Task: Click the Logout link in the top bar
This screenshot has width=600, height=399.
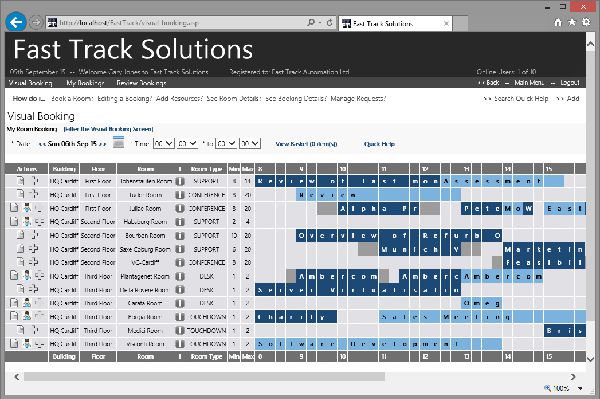Action: (x=570, y=83)
